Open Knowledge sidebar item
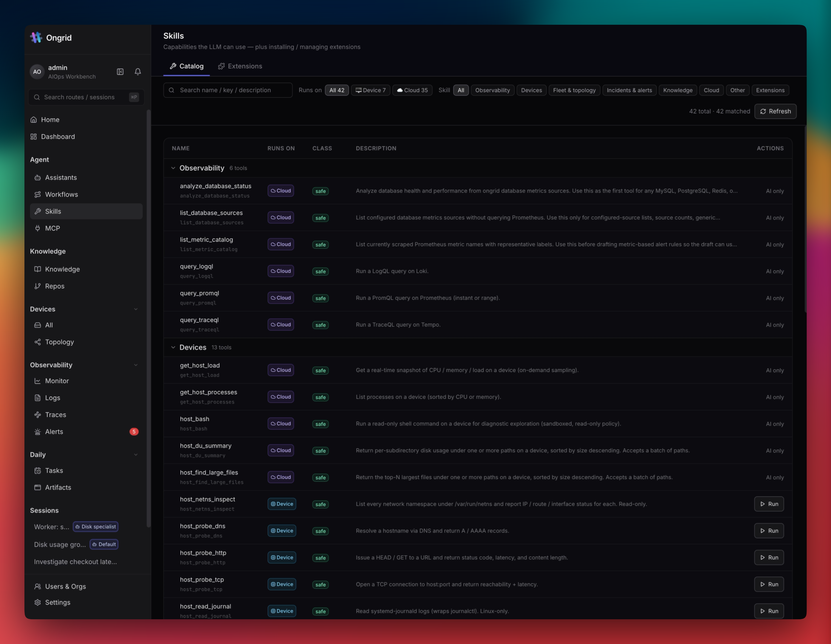Screen dimensions: 831x644 [86, 269]
